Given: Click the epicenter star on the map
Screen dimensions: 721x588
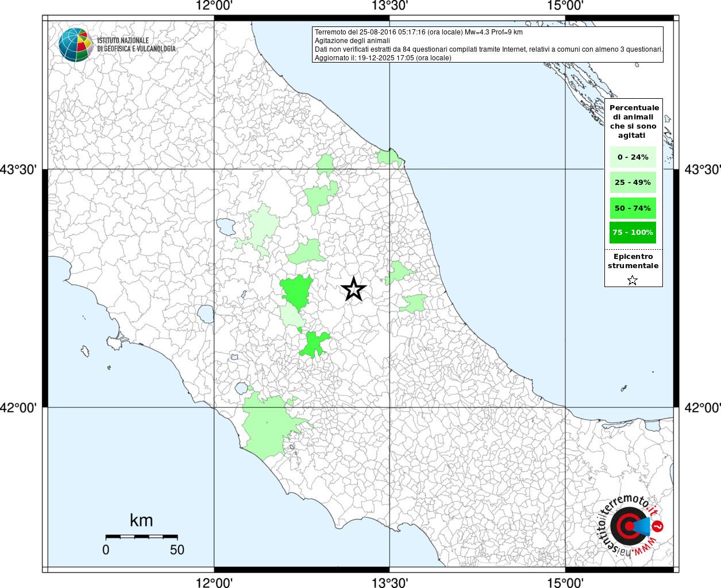Looking at the screenshot, I should (x=353, y=289).
